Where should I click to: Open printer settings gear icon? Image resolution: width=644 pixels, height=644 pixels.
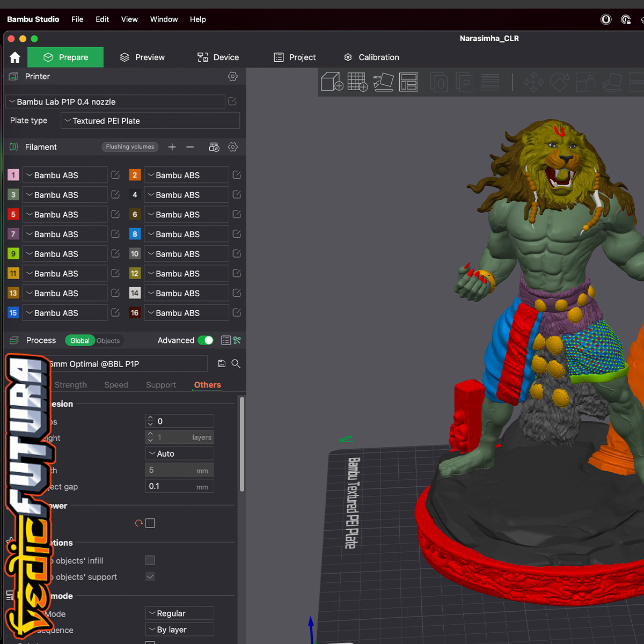pos(233,77)
